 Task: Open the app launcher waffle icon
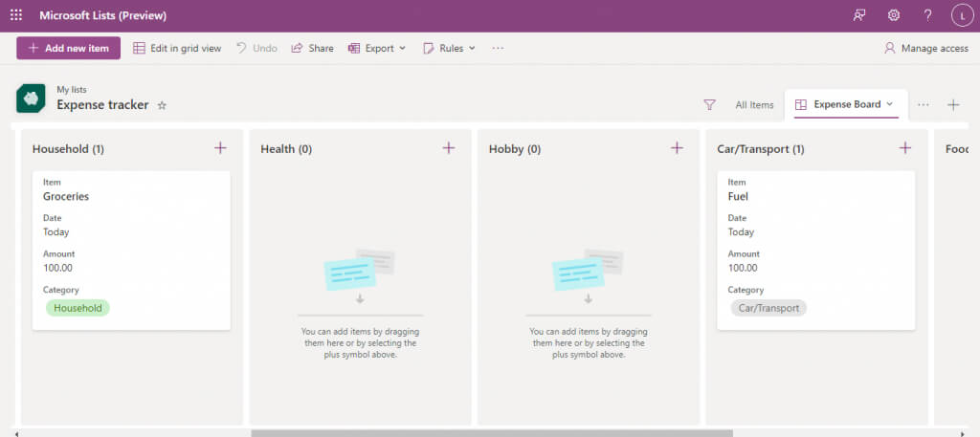pos(16,15)
